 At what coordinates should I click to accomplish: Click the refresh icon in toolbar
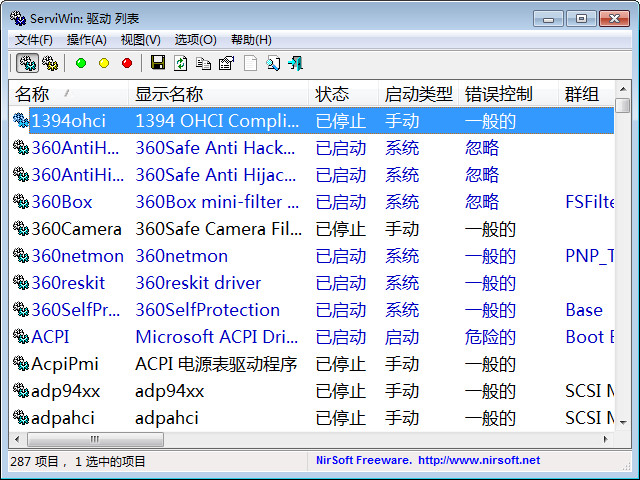click(x=181, y=63)
